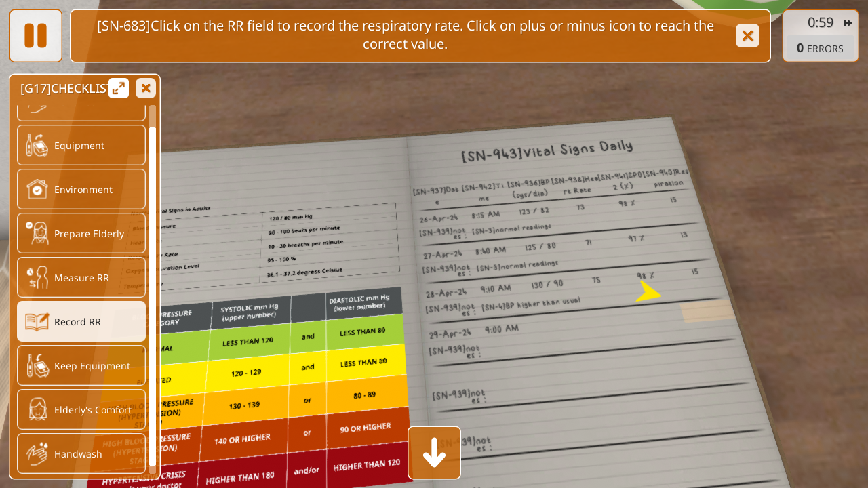This screenshot has height=488, width=868.
Task: Click the errors counter
Action: (820, 49)
